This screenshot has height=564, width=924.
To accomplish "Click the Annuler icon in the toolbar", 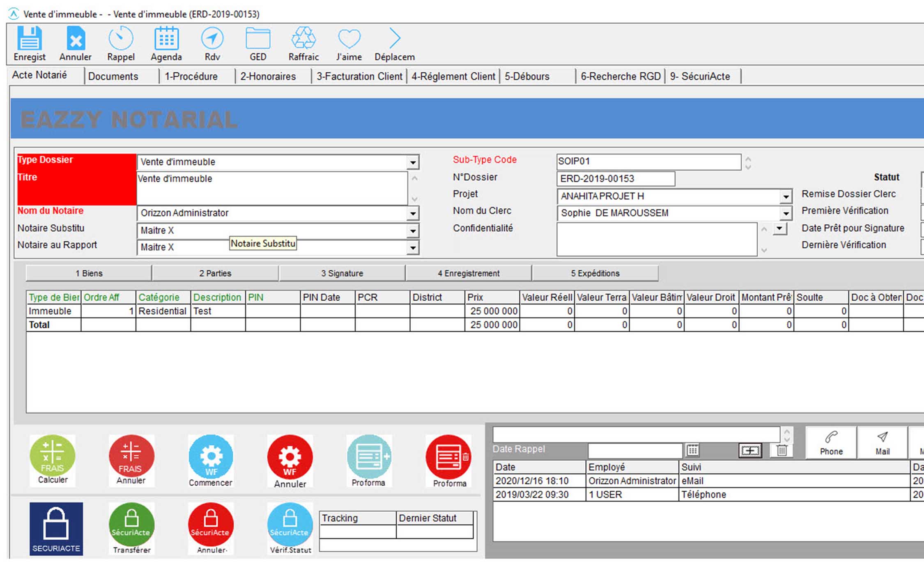I will (76, 38).
